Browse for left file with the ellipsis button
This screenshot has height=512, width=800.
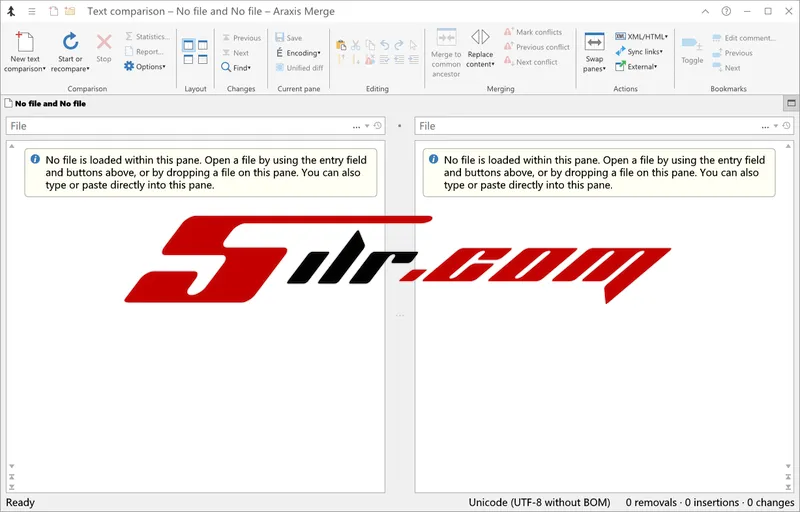356,126
